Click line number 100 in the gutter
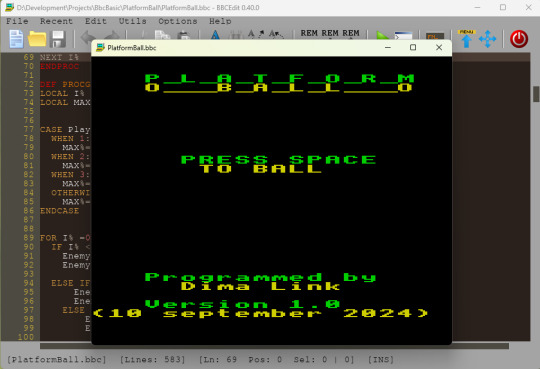 click(x=26, y=337)
